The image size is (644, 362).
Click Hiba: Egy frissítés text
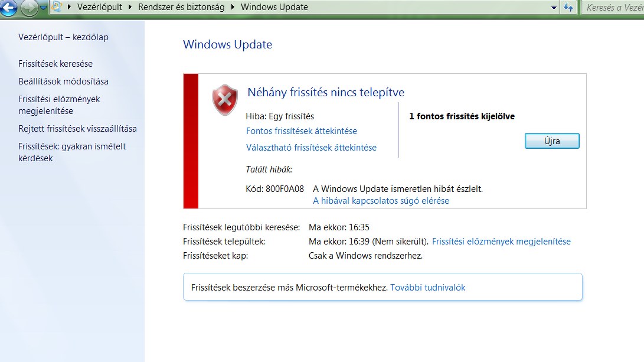pyautogui.click(x=280, y=116)
